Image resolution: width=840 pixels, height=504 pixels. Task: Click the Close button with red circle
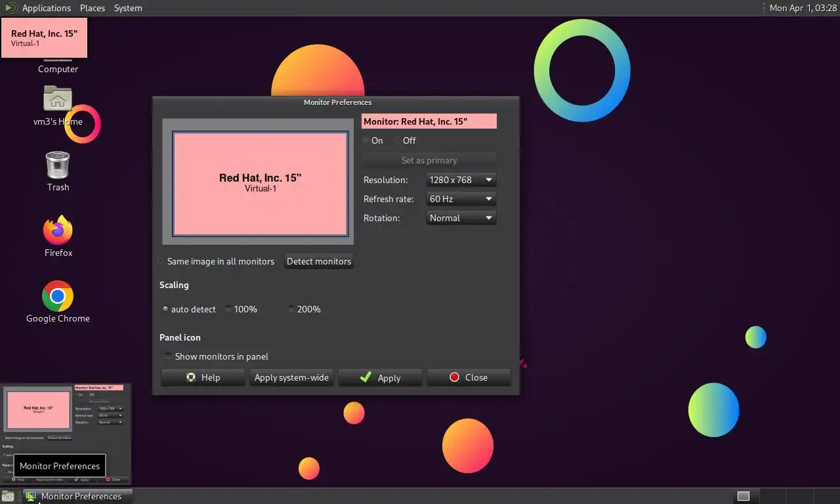[469, 377]
